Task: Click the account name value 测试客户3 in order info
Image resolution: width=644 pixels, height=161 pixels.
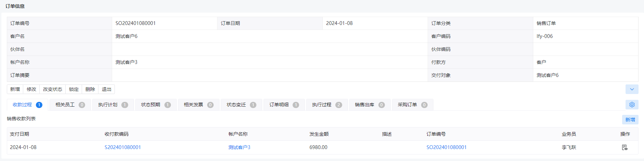Action: point(126,62)
